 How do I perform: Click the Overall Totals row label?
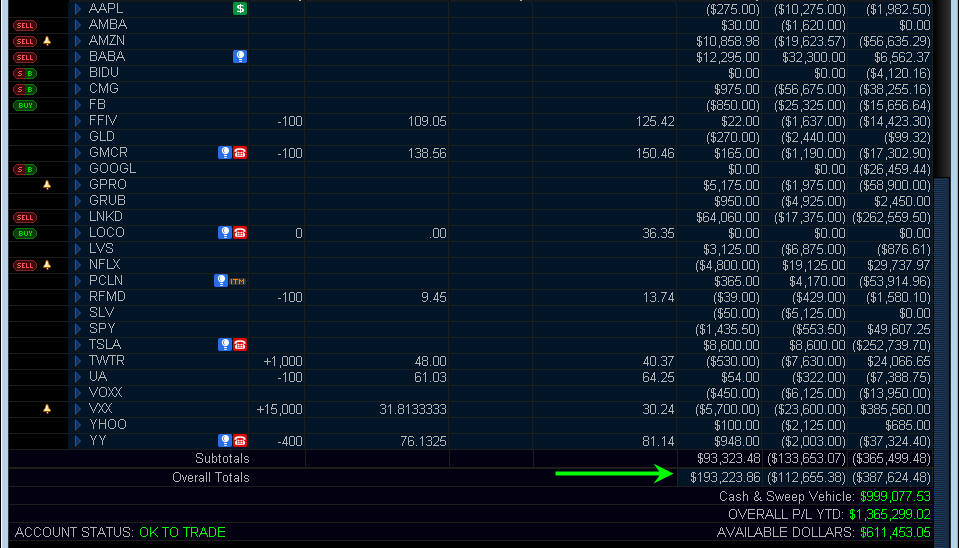tap(211, 478)
